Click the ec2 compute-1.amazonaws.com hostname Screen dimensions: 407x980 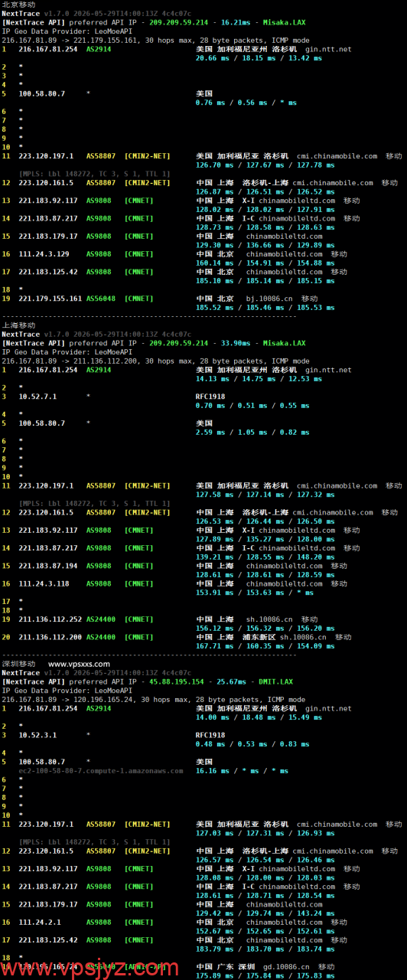(99, 771)
